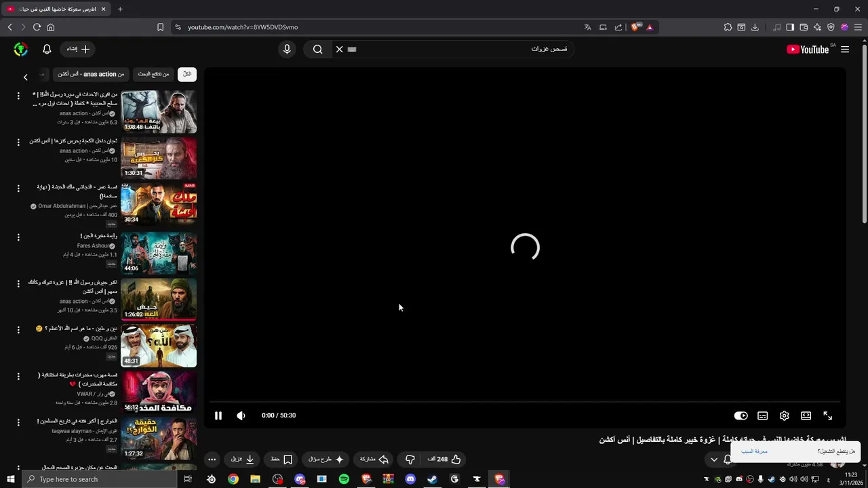868x488 pixels.
Task: Open Brave Wallet icon in the toolbar
Action: pyautogui.click(x=804, y=27)
